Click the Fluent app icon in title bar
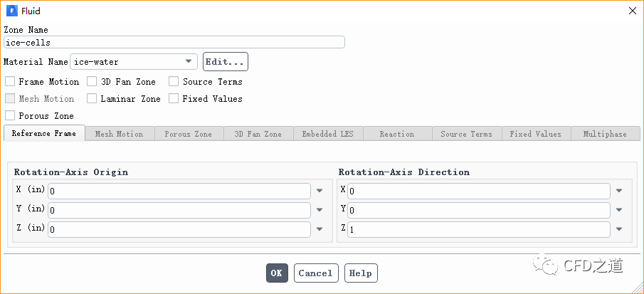The height and width of the screenshot is (294, 644). [11, 11]
